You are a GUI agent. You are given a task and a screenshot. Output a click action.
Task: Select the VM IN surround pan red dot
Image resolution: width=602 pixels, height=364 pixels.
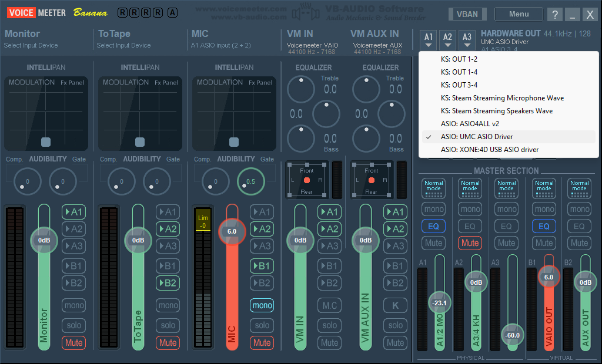[x=307, y=180]
